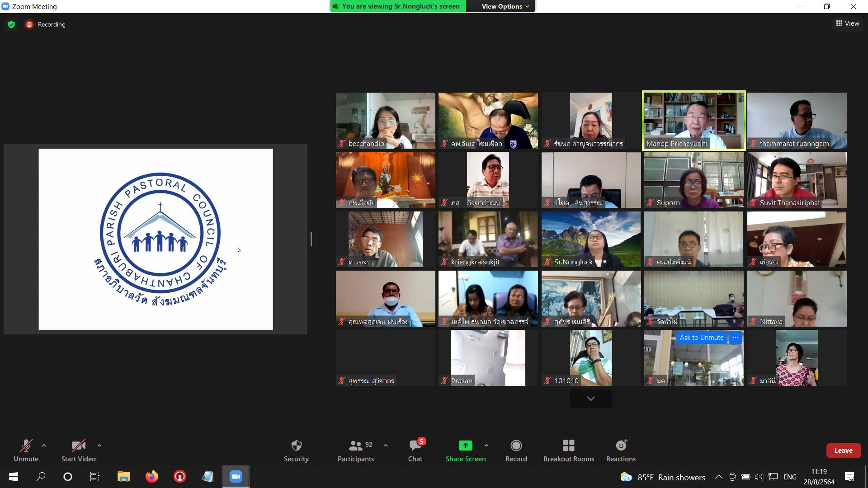Switch ENG input language
868x488 pixels.
(790, 477)
